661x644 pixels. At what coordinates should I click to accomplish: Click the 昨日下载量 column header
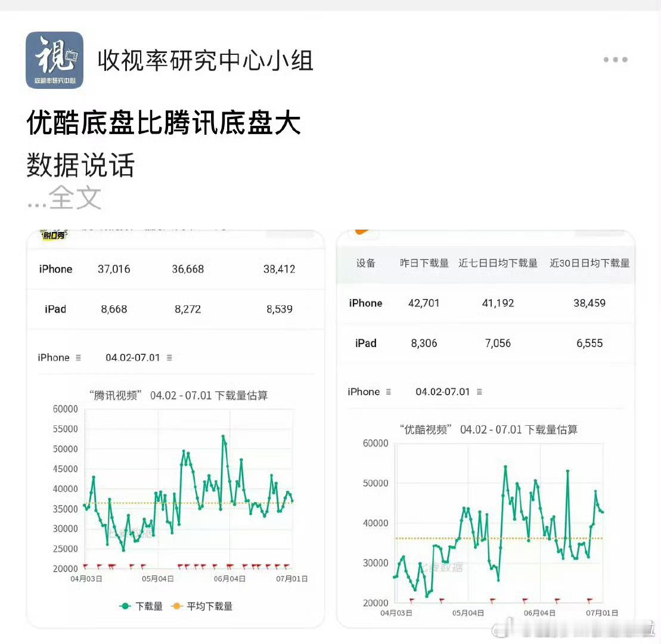click(424, 263)
